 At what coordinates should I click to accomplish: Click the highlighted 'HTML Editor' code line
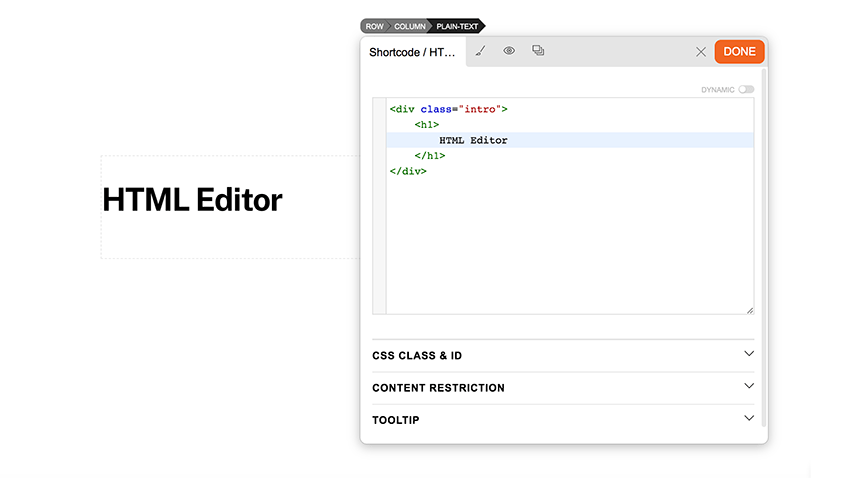pyautogui.click(x=570, y=140)
